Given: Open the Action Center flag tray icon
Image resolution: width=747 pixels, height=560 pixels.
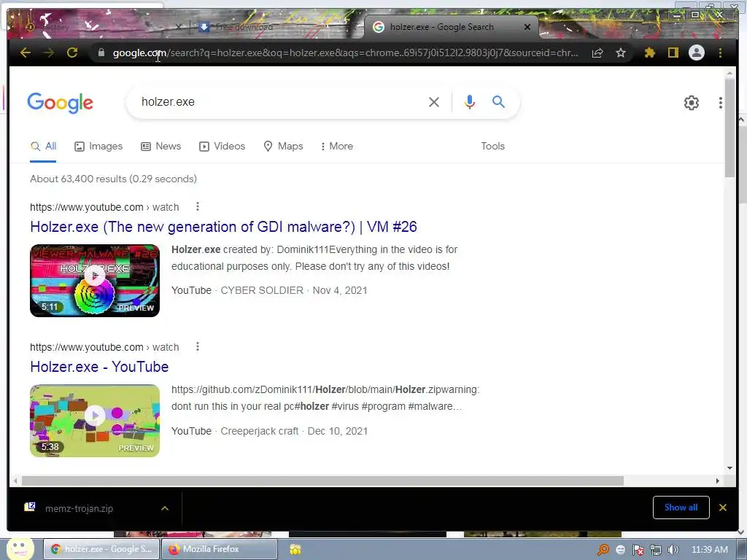Looking at the screenshot, I should [x=638, y=550].
